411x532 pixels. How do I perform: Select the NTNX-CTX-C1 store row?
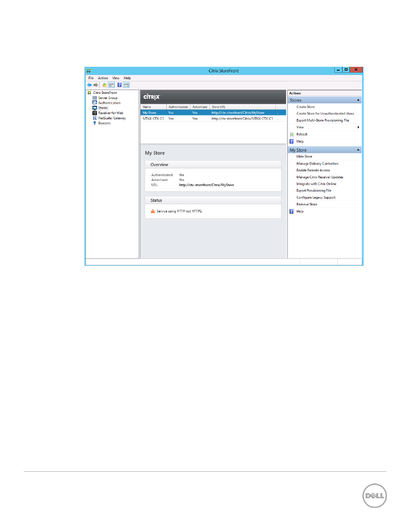(213, 118)
